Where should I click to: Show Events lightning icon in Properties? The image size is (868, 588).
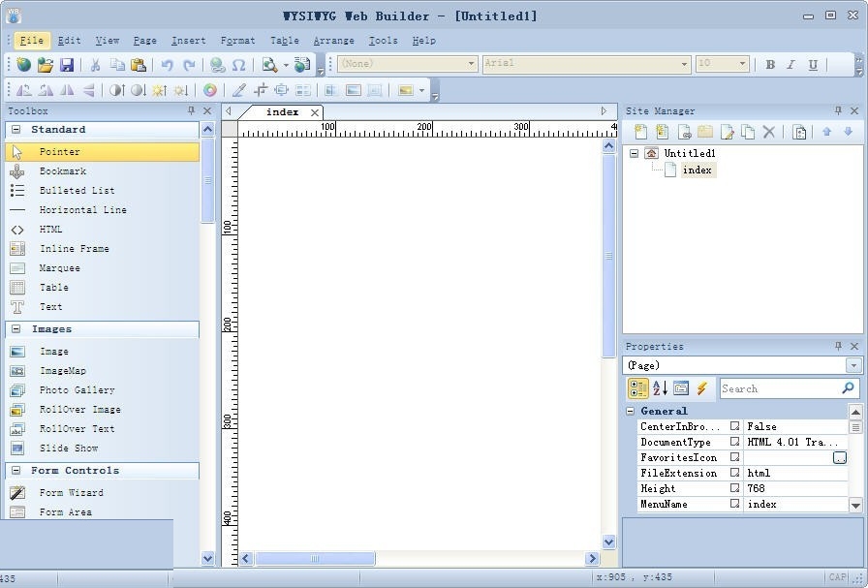pyautogui.click(x=702, y=388)
